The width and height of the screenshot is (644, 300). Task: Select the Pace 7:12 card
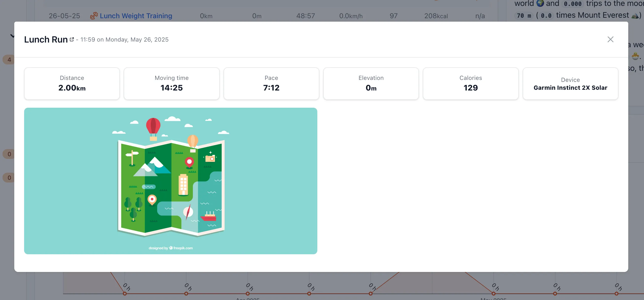click(x=271, y=84)
